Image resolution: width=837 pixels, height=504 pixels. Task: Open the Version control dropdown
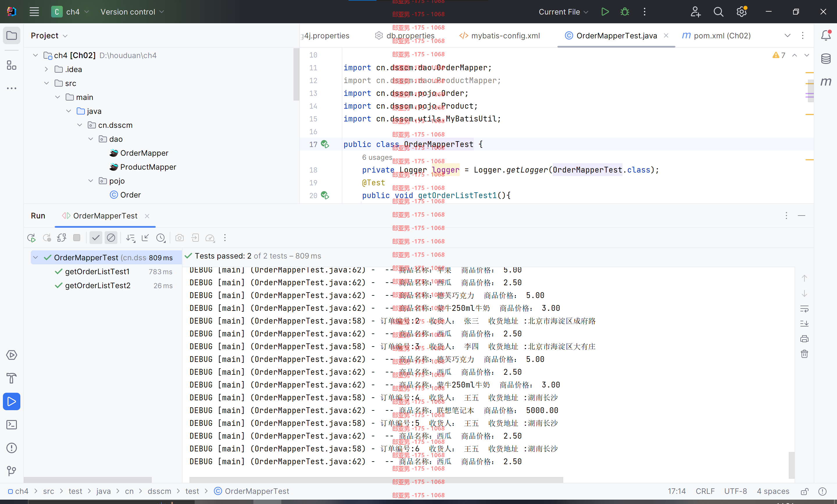tap(132, 12)
